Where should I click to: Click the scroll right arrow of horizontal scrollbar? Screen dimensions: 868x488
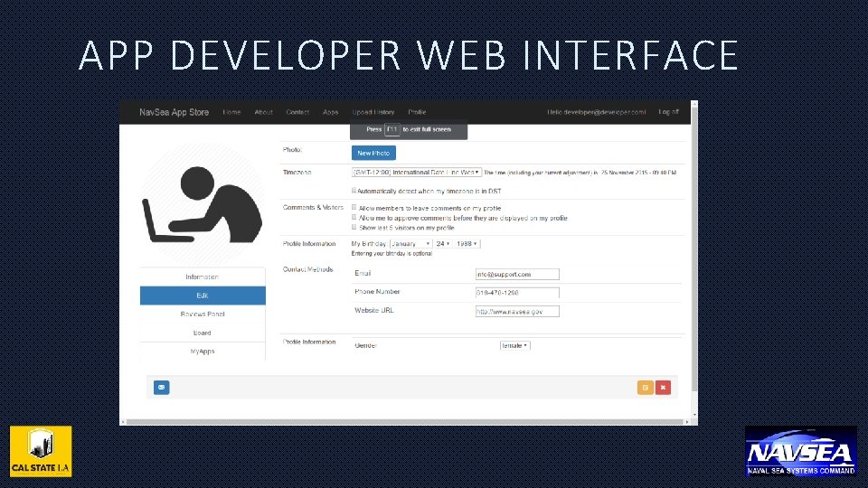[x=687, y=422]
